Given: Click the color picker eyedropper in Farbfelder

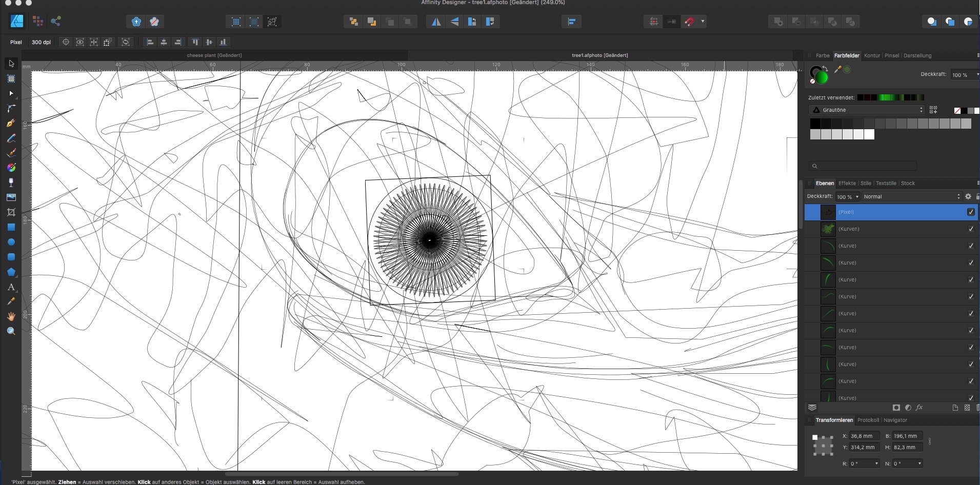Looking at the screenshot, I should tap(837, 70).
